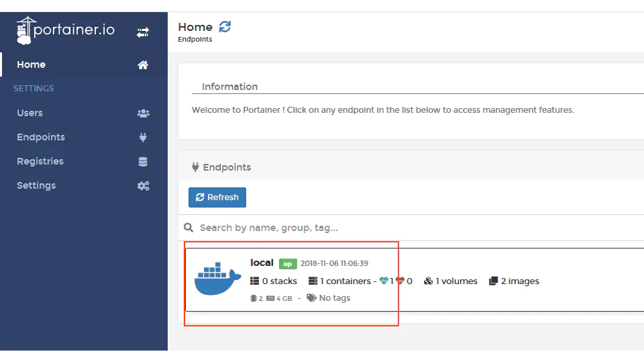Screen dimensions: 644x362
Task: Go to Endpoints in the sidebar
Action: coord(41,138)
